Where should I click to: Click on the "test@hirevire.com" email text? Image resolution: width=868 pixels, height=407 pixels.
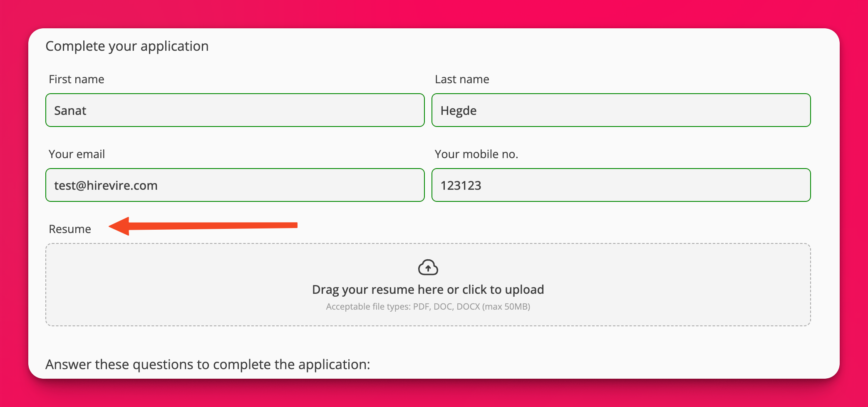tap(106, 185)
